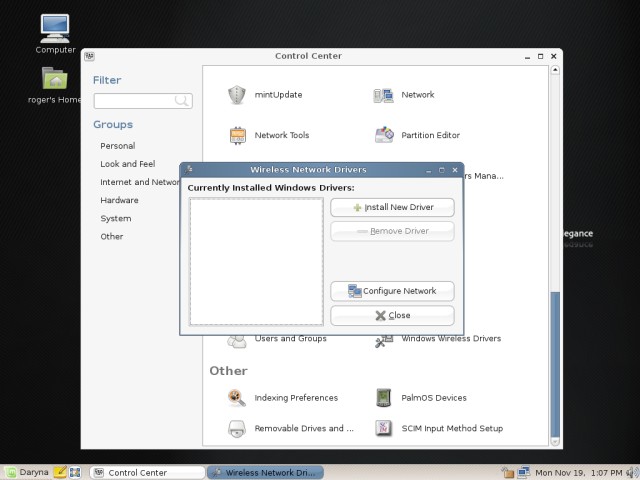This screenshot has width=640, height=480.
Task: Click the volume speaker tray icon
Action: tap(632, 473)
